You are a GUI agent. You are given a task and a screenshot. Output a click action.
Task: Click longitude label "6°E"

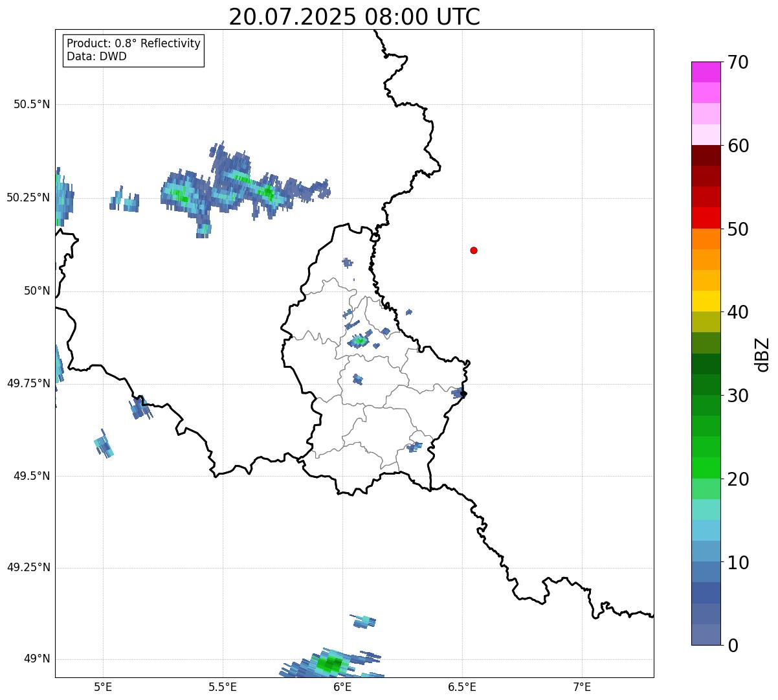(342, 686)
